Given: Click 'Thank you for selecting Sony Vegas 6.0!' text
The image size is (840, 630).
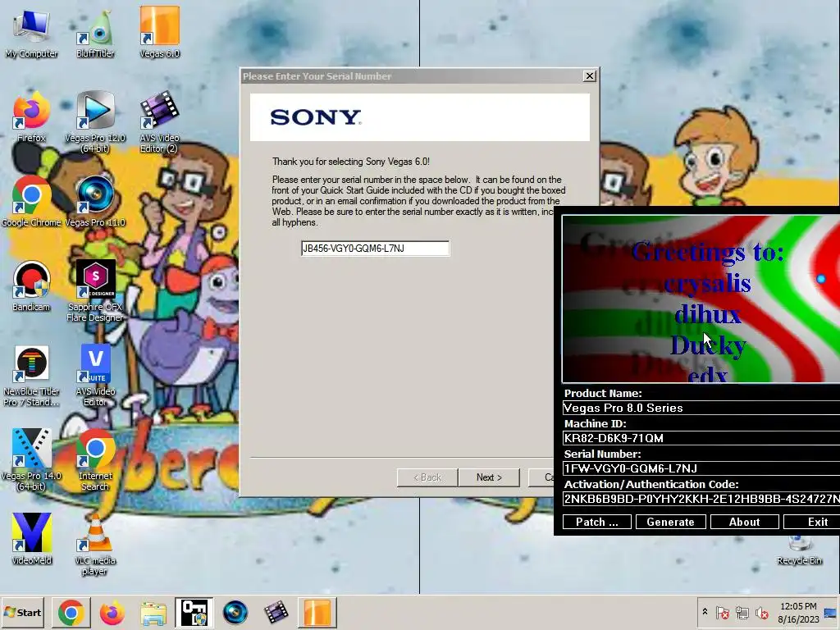Looking at the screenshot, I should point(351,162).
